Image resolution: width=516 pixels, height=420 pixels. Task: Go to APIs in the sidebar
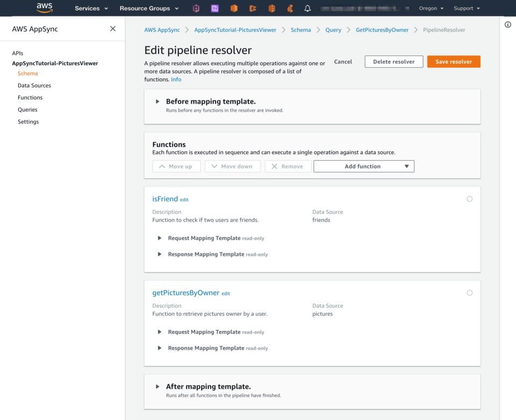(17, 53)
